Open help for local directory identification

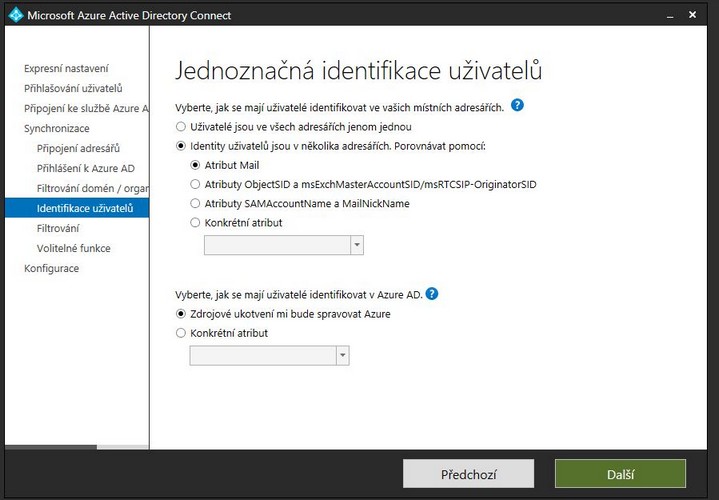click(517, 106)
